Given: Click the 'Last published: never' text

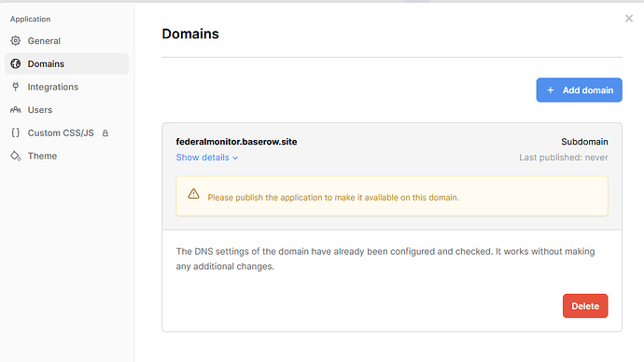Looking at the screenshot, I should pyautogui.click(x=564, y=157).
